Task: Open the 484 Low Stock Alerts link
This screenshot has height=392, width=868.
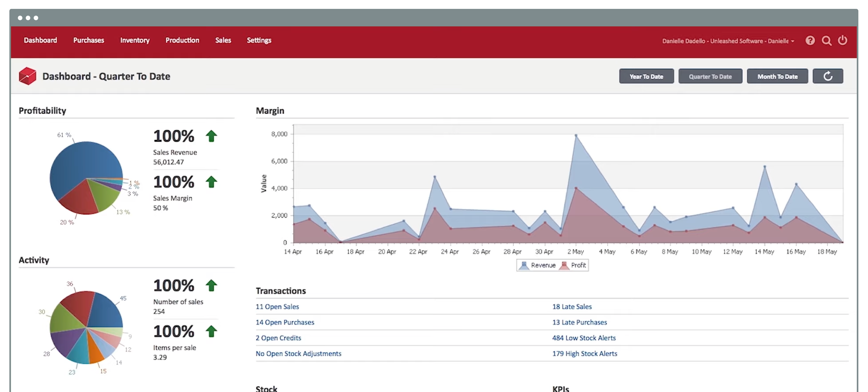Action: tap(584, 338)
